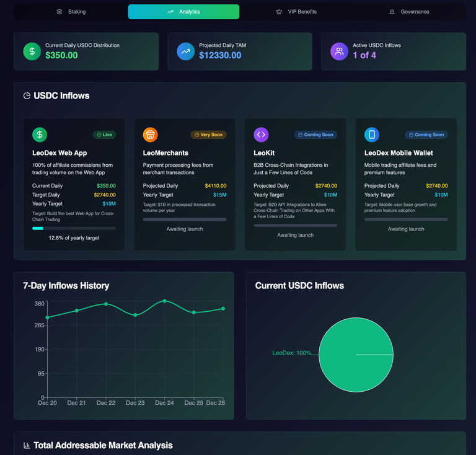Click the Staking layers icon
The image size is (476, 455).
click(x=59, y=12)
